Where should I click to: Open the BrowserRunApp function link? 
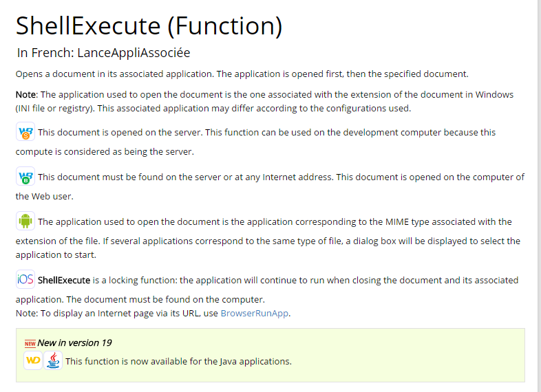click(255, 313)
